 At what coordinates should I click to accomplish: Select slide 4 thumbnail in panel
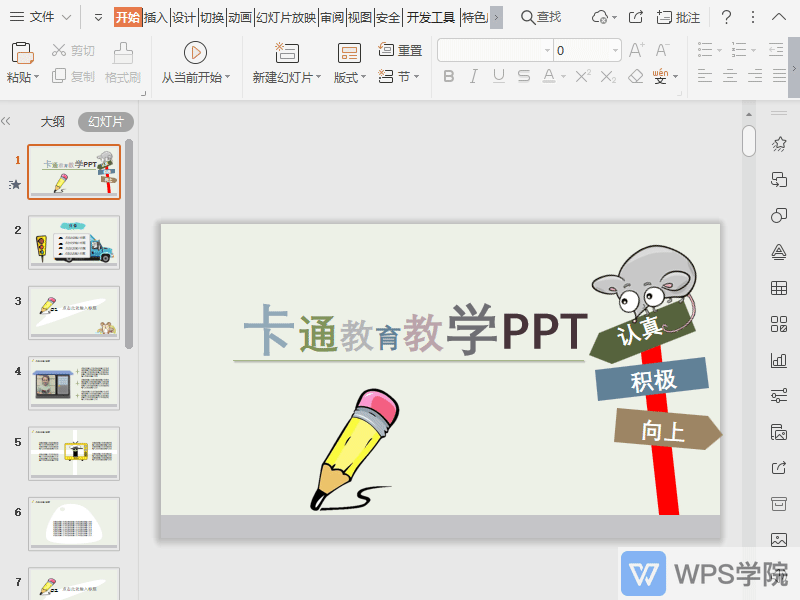pyautogui.click(x=74, y=382)
